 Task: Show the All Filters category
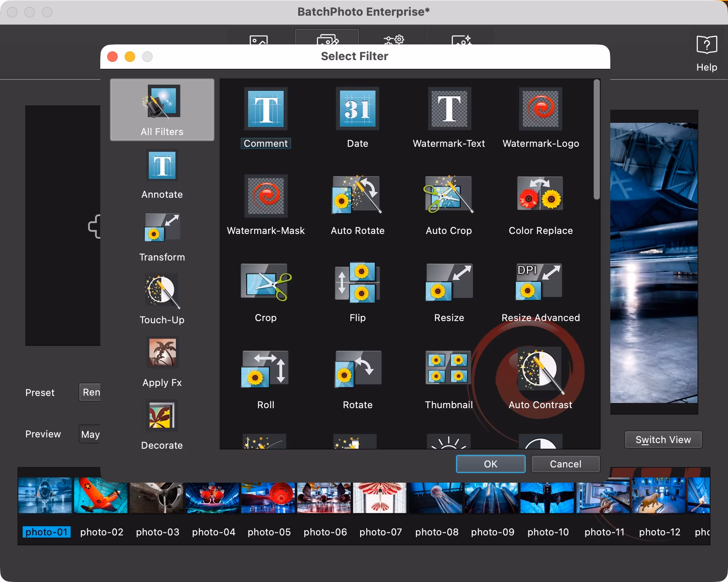point(162,110)
